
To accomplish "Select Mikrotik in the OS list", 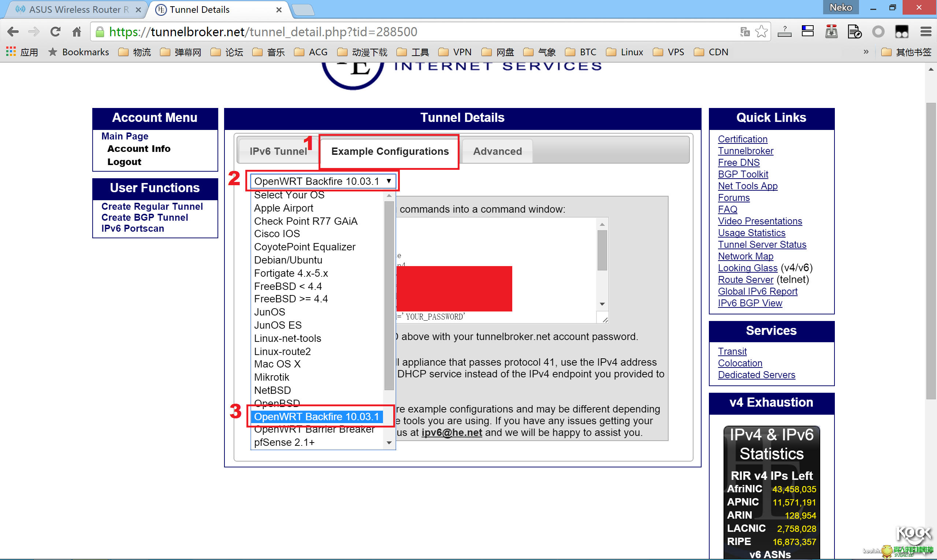I will (x=271, y=377).
